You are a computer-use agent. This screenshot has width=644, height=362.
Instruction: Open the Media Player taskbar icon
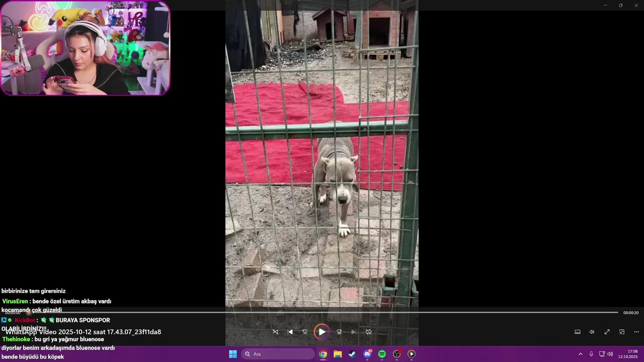point(411,354)
